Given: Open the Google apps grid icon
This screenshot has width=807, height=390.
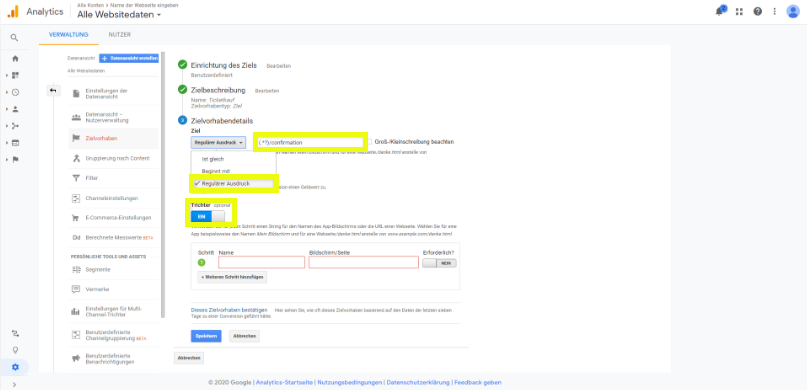Looking at the screenshot, I should (x=739, y=11).
